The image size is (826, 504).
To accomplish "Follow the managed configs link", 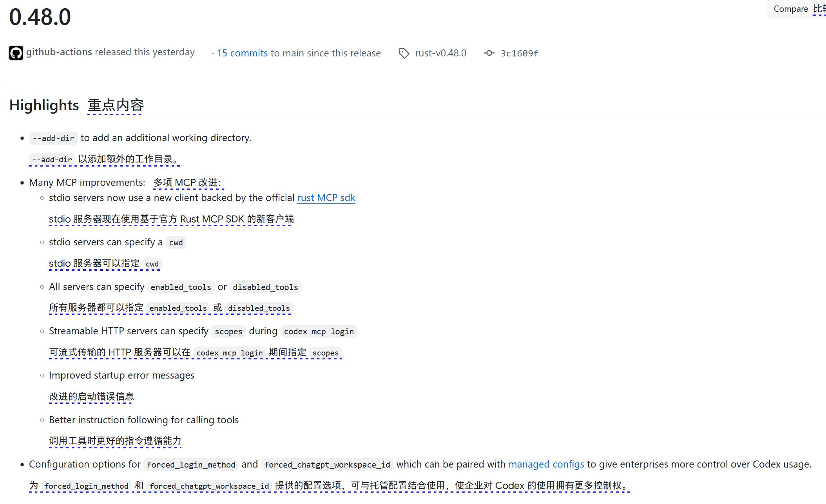I will (546, 464).
